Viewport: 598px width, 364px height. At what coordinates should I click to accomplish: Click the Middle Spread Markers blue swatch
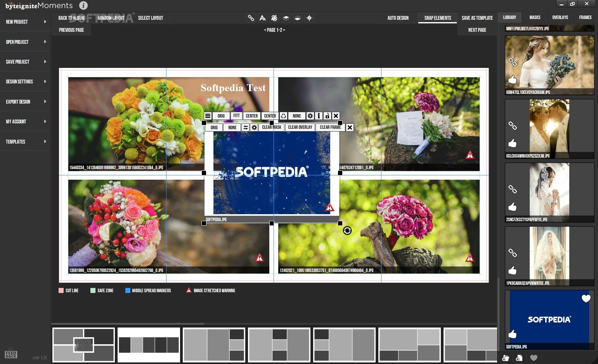click(x=128, y=290)
